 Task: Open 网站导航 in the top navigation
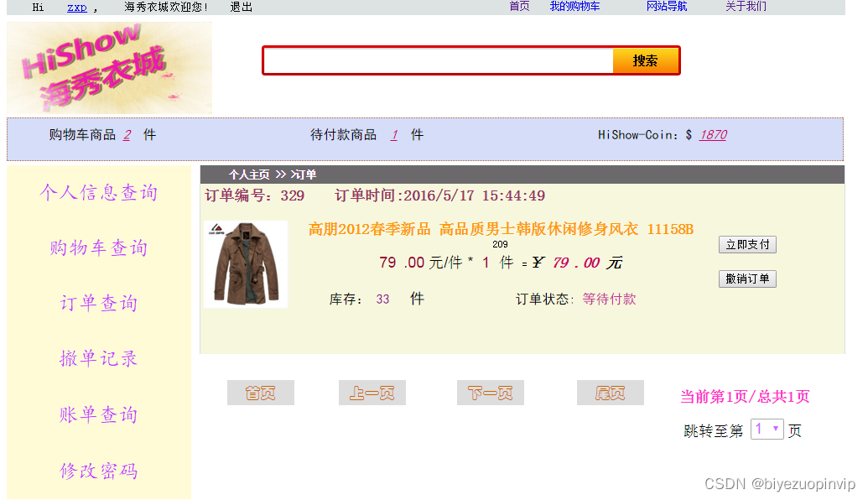(x=667, y=6)
